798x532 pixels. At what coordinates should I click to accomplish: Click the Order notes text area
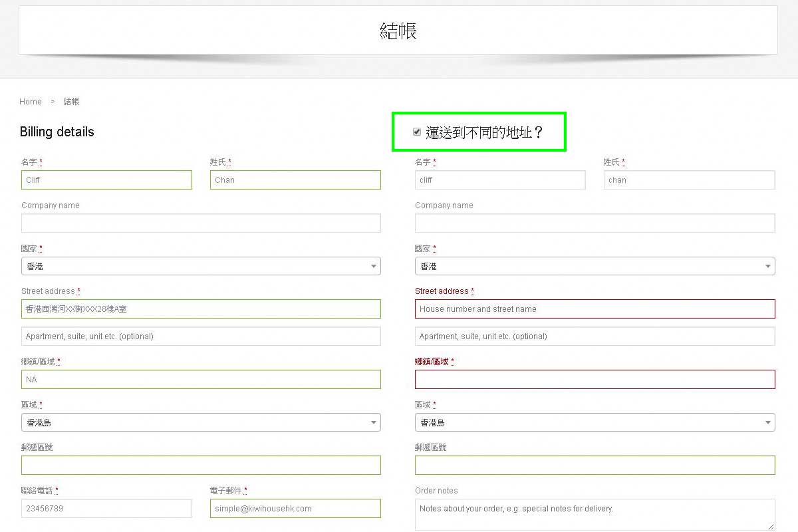point(595,515)
